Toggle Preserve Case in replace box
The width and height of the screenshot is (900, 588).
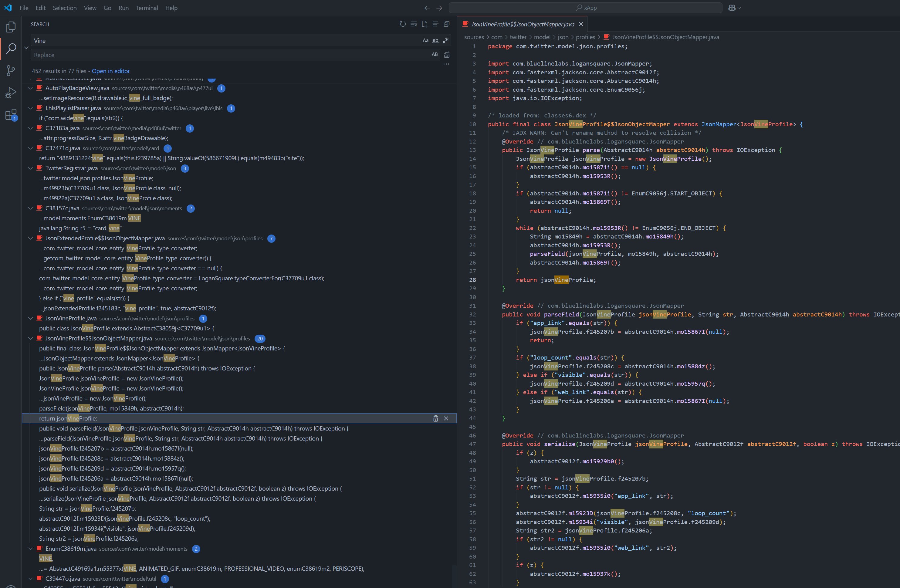tap(435, 55)
